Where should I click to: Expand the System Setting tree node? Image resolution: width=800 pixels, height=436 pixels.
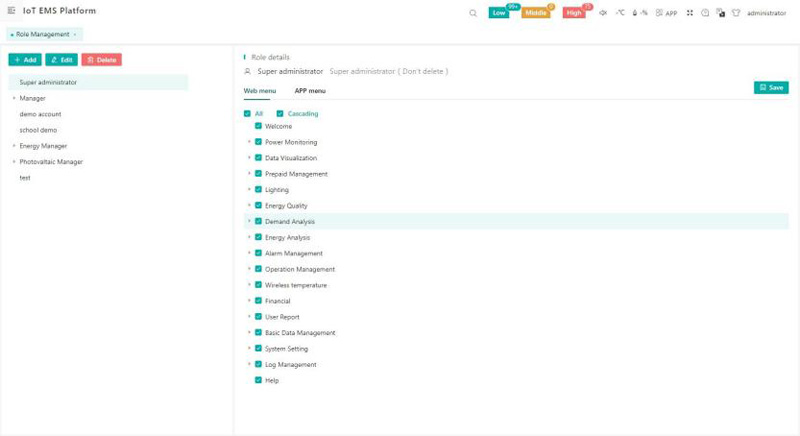pos(249,349)
